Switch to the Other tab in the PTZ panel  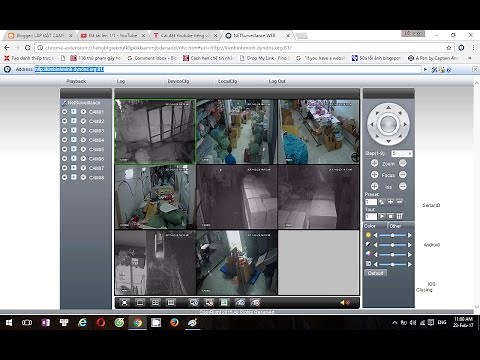[395, 226]
